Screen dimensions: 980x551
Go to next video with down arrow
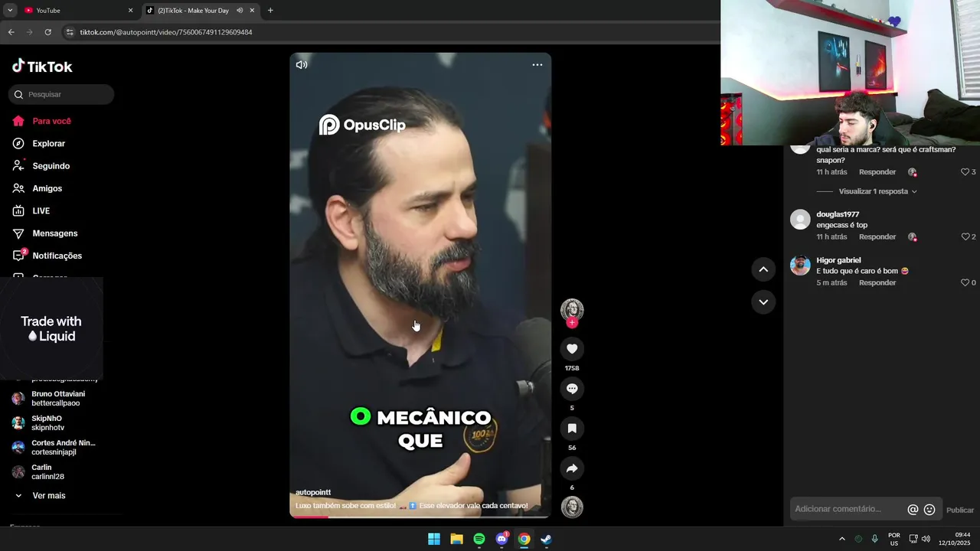click(763, 302)
